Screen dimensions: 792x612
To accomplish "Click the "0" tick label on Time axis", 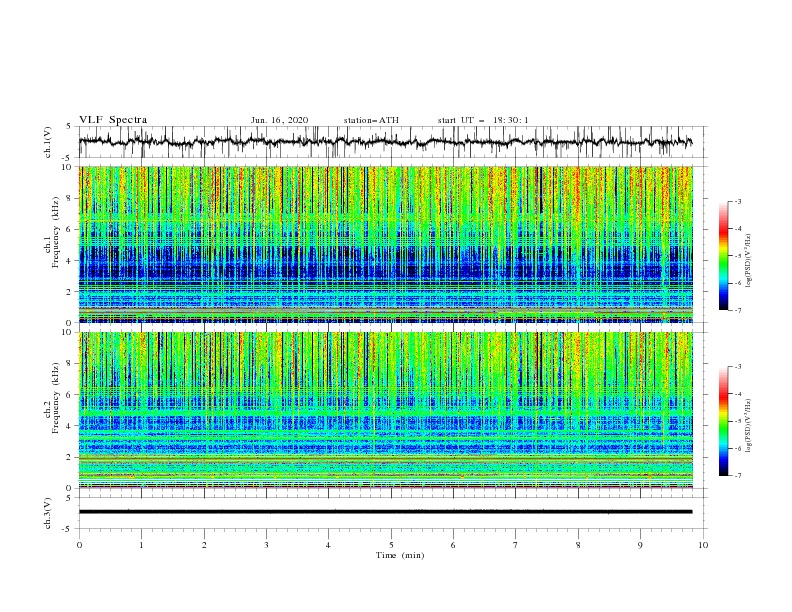I will (79, 545).
